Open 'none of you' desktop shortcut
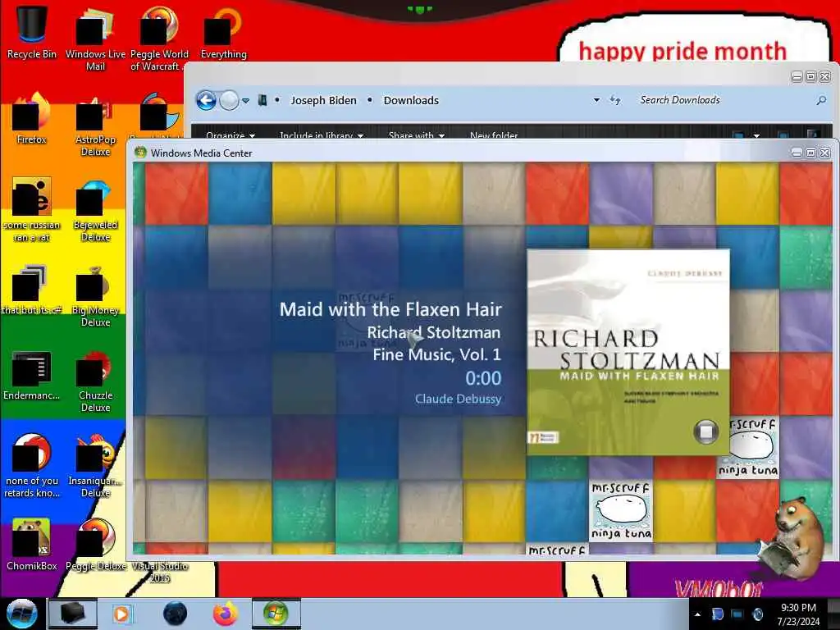The image size is (840, 630). pos(32,466)
